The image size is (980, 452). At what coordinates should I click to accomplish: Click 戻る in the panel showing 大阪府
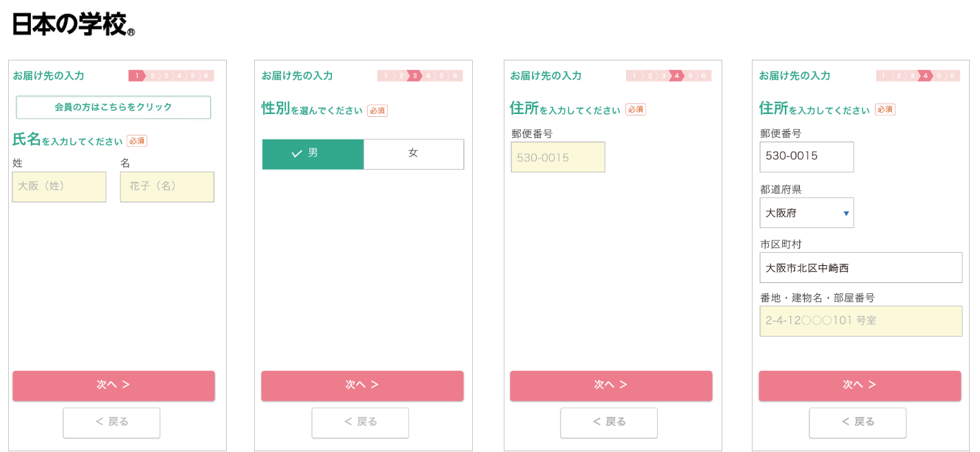[x=858, y=422]
